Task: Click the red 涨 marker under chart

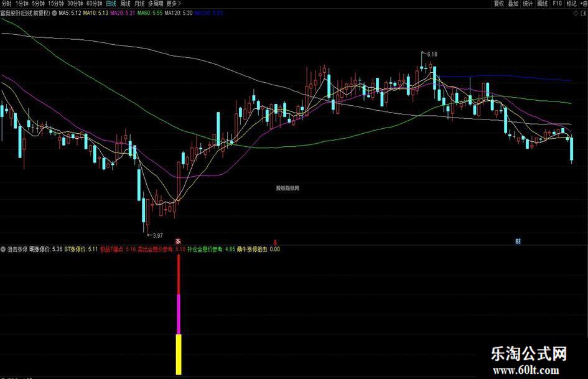Action: click(x=178, y=241)
